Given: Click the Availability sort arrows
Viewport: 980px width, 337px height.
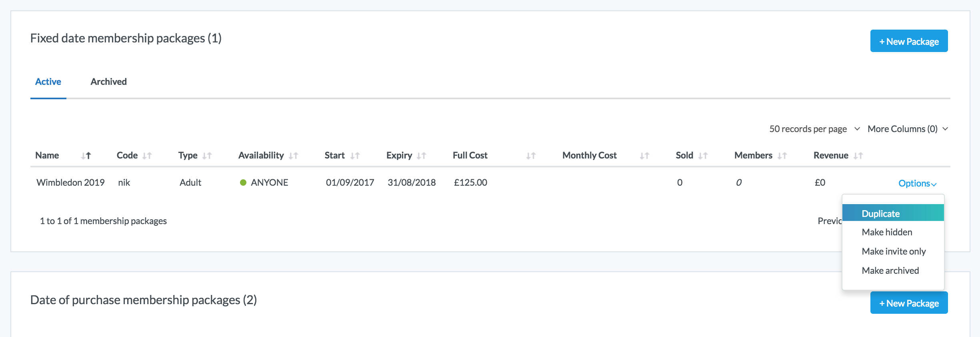Looking at the screenshot, I should point(294,156).
